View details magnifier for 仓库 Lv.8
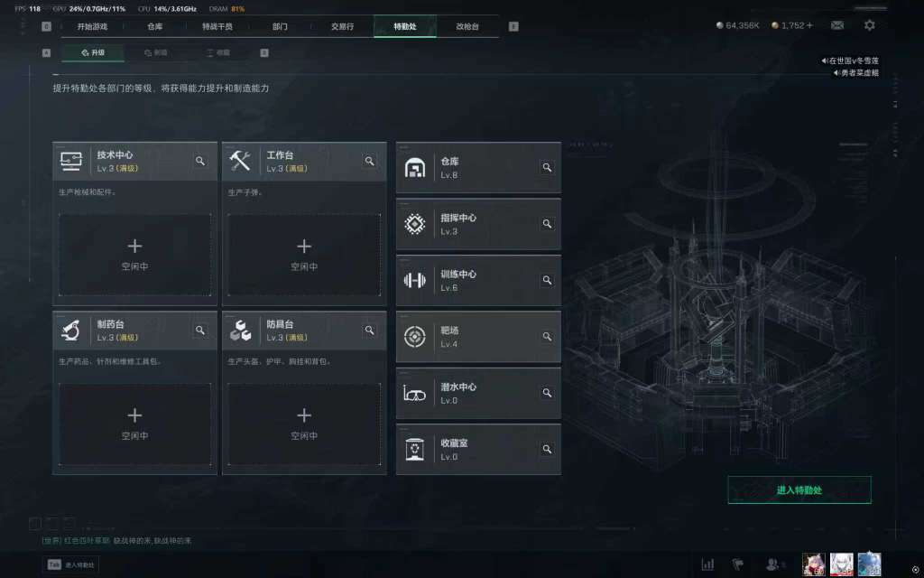Screen dimensions: 924x578 tap(547, 167)
